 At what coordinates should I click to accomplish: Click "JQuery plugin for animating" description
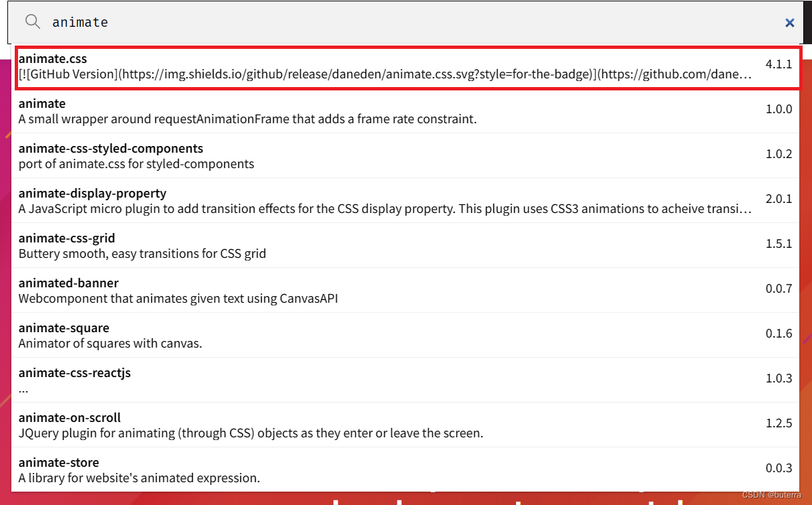coord(251,433)
